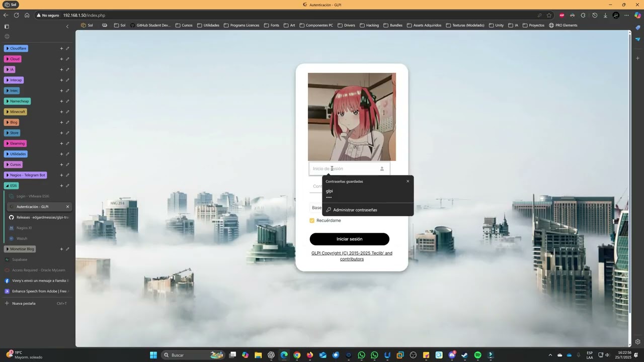Open the GLPI Copyright Teclib link
Image resolution: width=644 pixels, height=362 pixels.
pos(352,256)
